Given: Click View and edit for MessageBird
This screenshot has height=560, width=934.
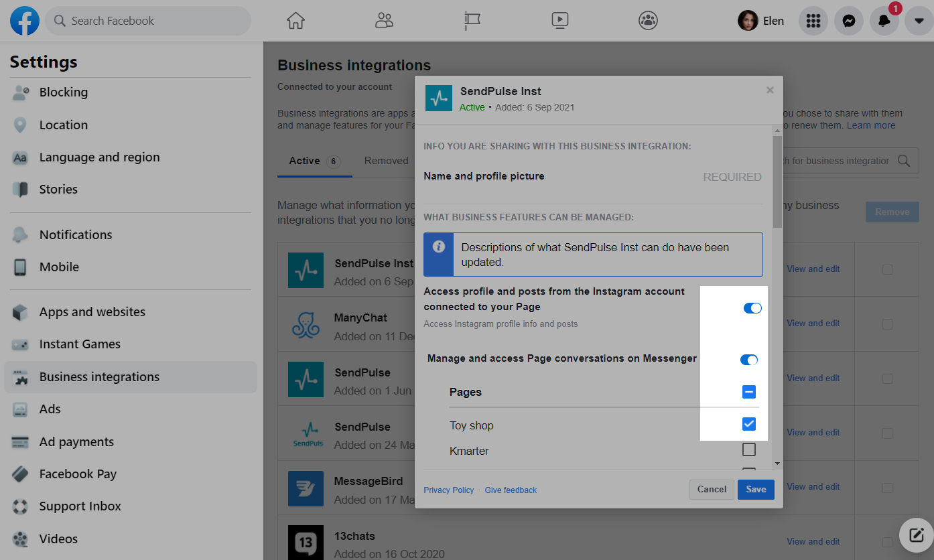Looking at the screenshot, I should (x=813, y=487).
